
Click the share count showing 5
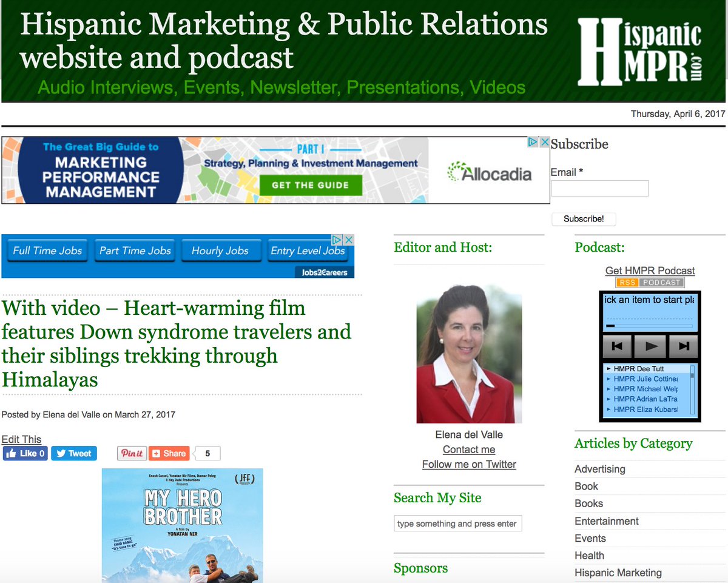coord(208,453)
